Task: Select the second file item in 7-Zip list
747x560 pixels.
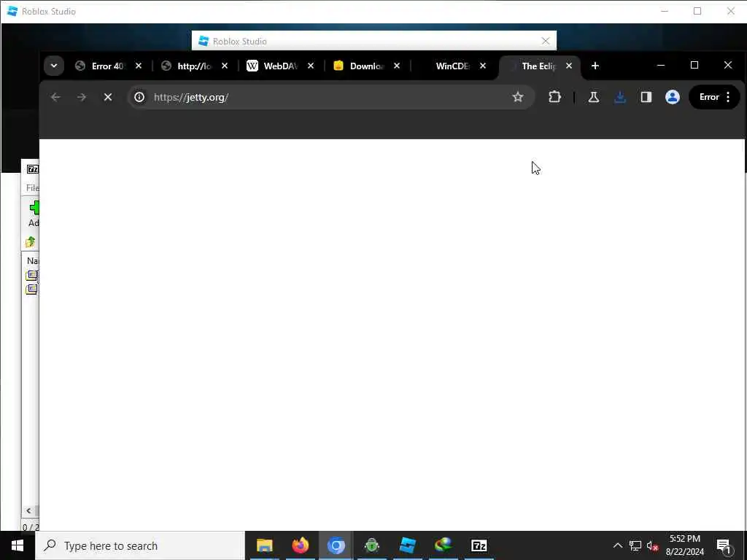Action: 31,289
